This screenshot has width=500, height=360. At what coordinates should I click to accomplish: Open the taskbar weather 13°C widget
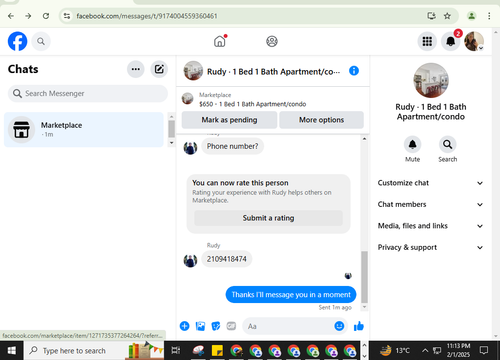pos(395,351)
